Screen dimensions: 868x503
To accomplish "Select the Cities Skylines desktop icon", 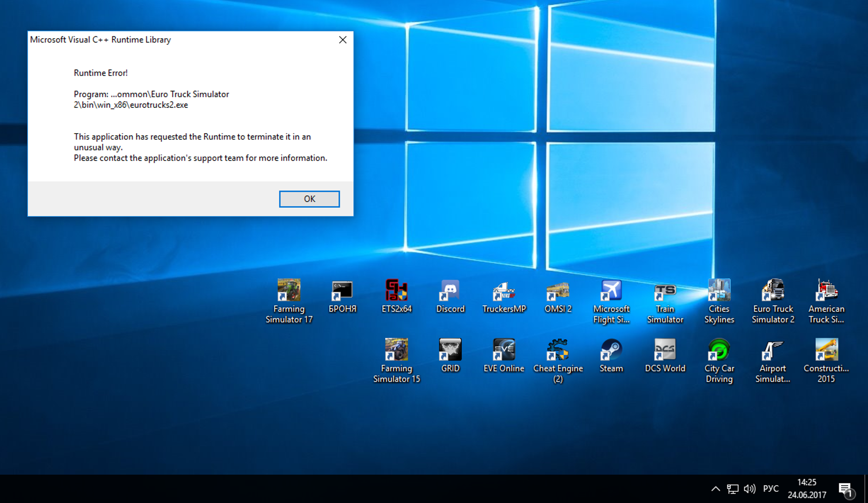I will pyautogui.click(x=719, y=301).
